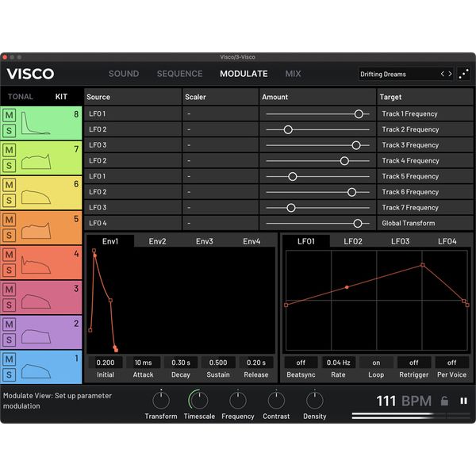Image resolution: width=476 pixels, height=476 pixels.
Task: Switch to the SEQUENCE tab
Action: point(179,74)
